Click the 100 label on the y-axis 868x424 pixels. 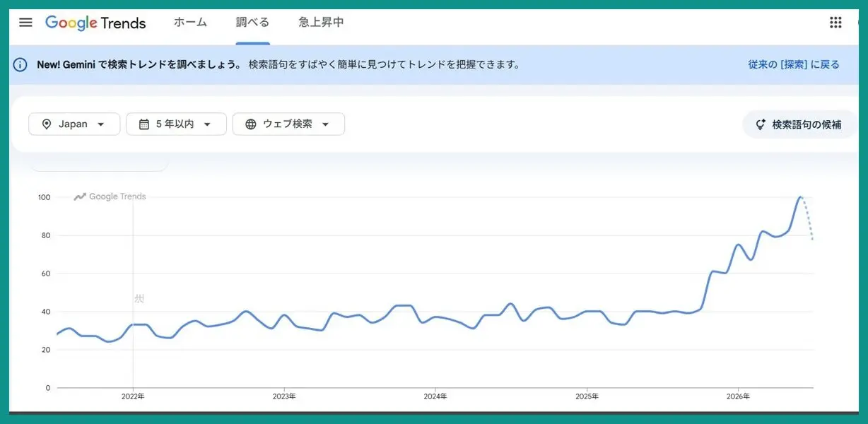(x=44, y=197)
